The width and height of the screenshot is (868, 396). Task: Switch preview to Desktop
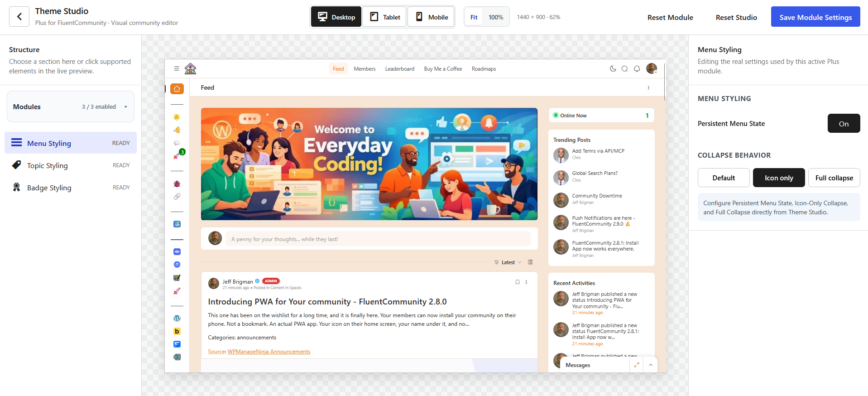(336, 17)
